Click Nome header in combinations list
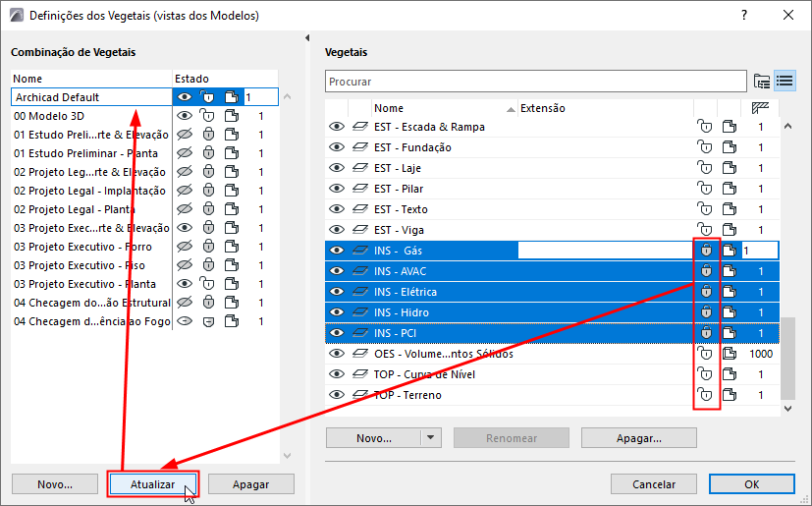The height and width of the screenshot is (506, 812). (91, 79)
